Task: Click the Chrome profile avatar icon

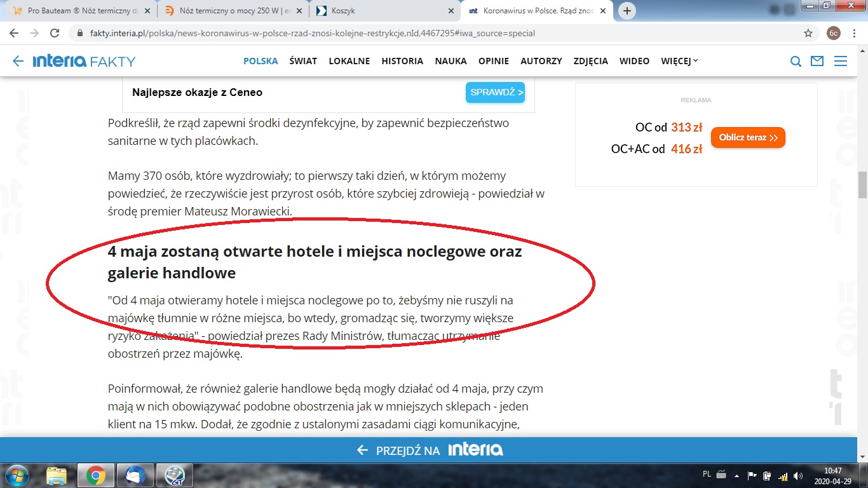Action: click(834, 33)
